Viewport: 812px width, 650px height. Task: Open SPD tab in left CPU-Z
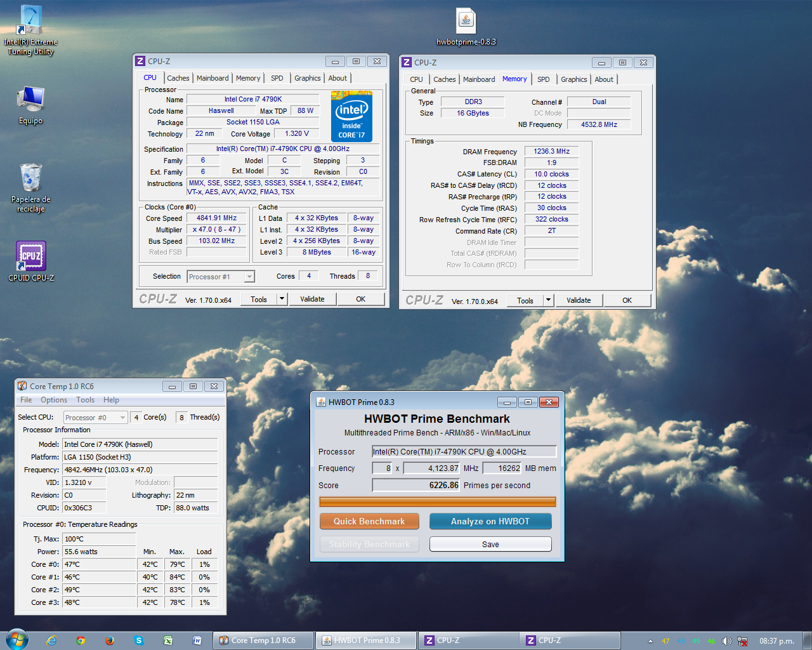(x=277, y=78)
